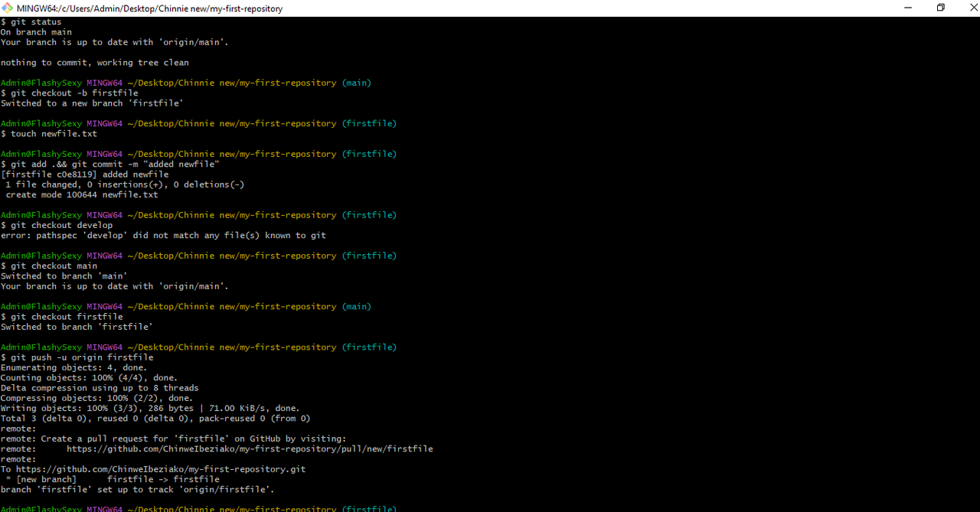This screenshot has width=980, height=512.
Task: Click 'Writing objects: 100% (3/3)' line
Action: point(151,408)
